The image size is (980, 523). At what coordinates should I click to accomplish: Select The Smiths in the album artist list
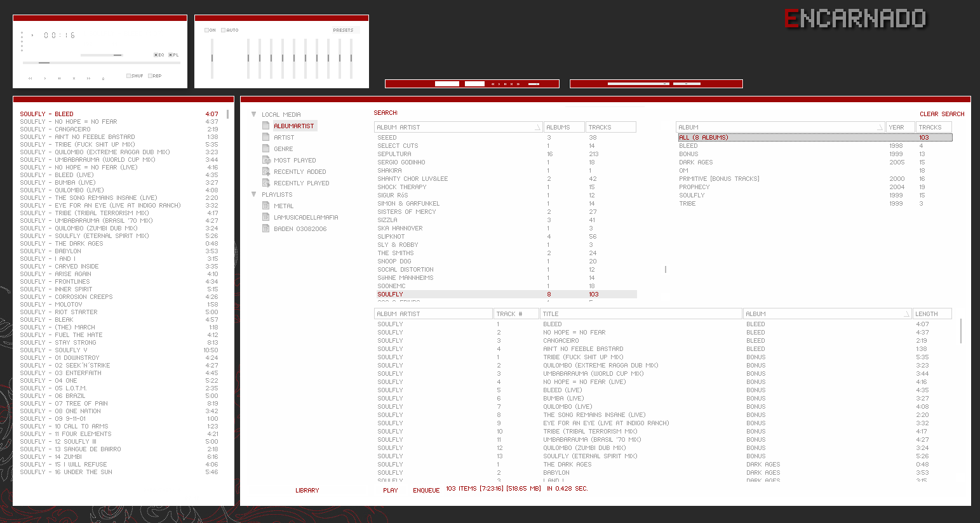pos(506,253)
